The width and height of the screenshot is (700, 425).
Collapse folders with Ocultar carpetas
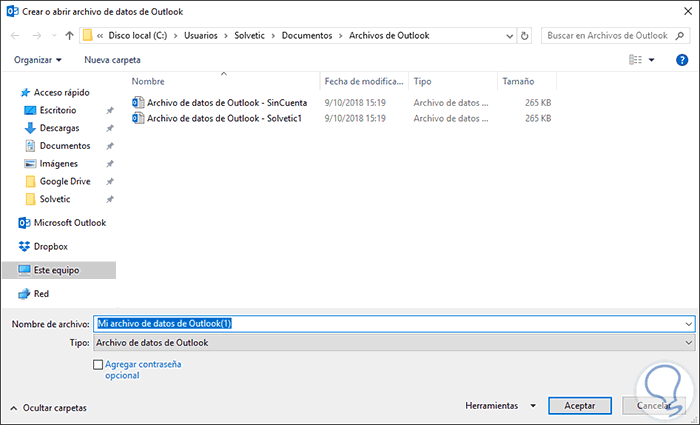(x=48, y=408)
